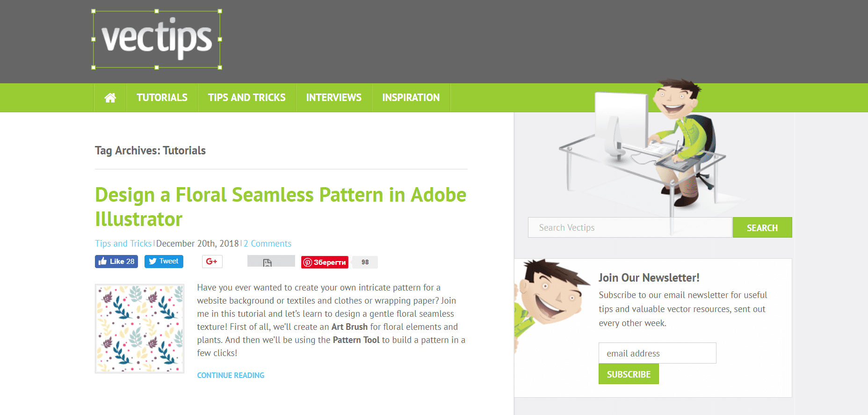Click the green Search button
The width and height of the screenshot is (868, 415).
(x=762, y=227)
